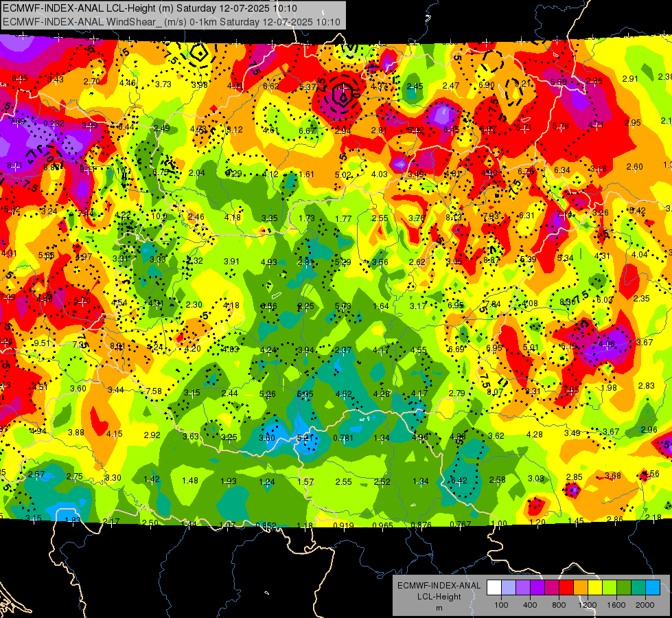Click the wind shear value '6.42'
This screenshot has width=672, height=618.
[x=459, y=480]
